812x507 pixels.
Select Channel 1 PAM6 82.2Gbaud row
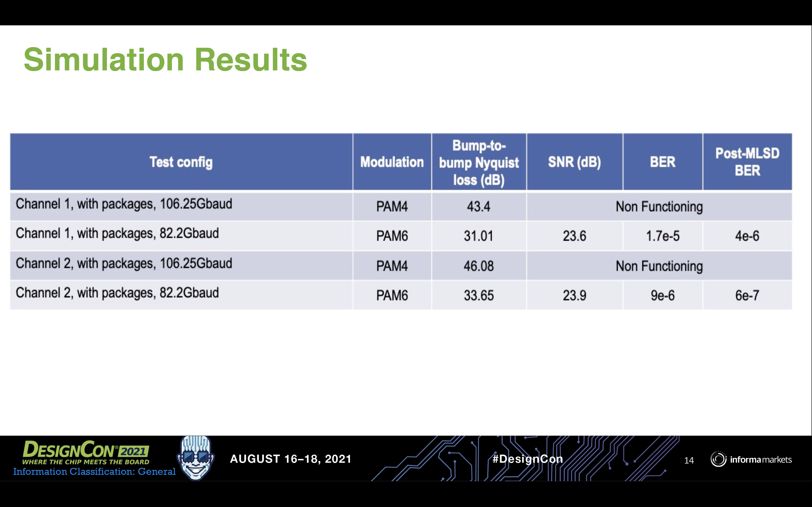pyautogui.click(x=406, y=235)
